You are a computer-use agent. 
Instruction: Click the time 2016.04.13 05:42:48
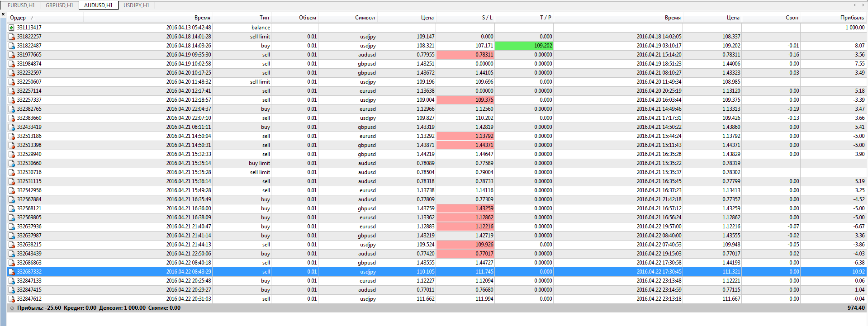189,28
